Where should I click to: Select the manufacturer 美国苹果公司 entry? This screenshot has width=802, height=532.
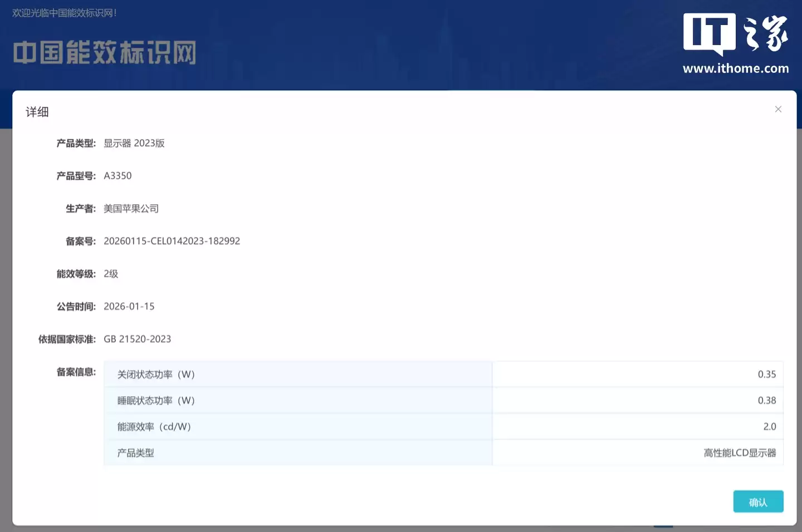pyautogui.click(x=131, y=208)
